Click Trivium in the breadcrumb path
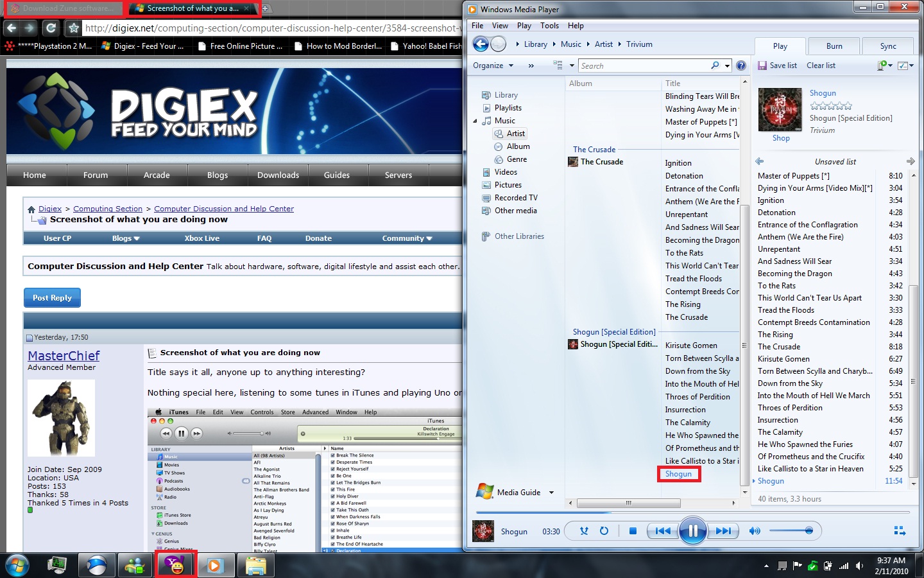 click(639, 44)
